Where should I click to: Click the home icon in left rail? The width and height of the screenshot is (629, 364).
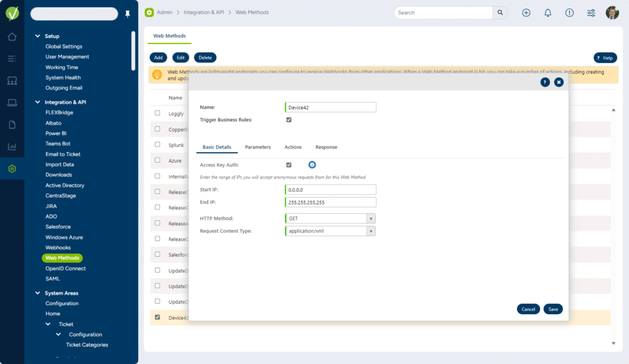pyautogui.click(x=12, y=37)
